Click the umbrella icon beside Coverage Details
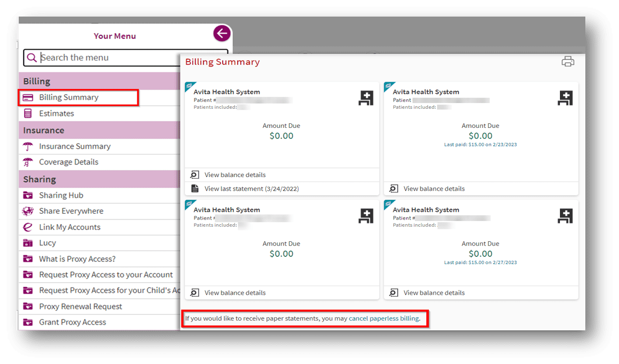This screenshot has width=619, height=364. (x=27, y=162)
